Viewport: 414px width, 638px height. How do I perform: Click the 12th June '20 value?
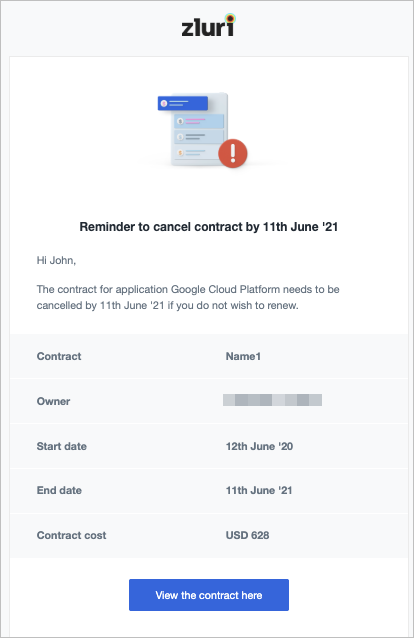tap(259, 446)
